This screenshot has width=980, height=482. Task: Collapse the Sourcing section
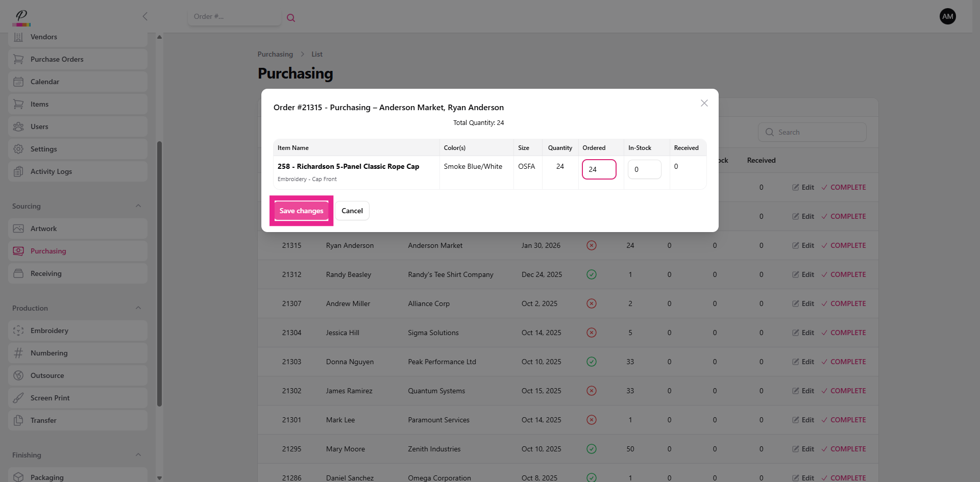click(x=138, y=206)
